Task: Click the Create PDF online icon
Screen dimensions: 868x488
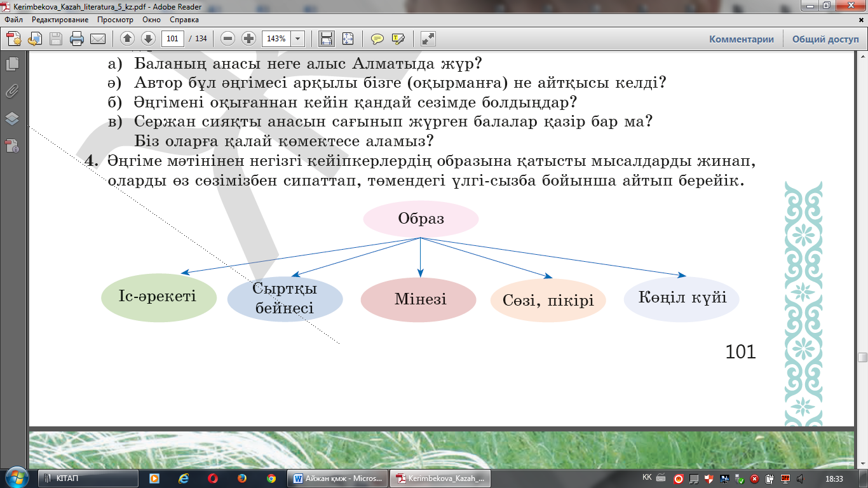Action: point(13,39)
